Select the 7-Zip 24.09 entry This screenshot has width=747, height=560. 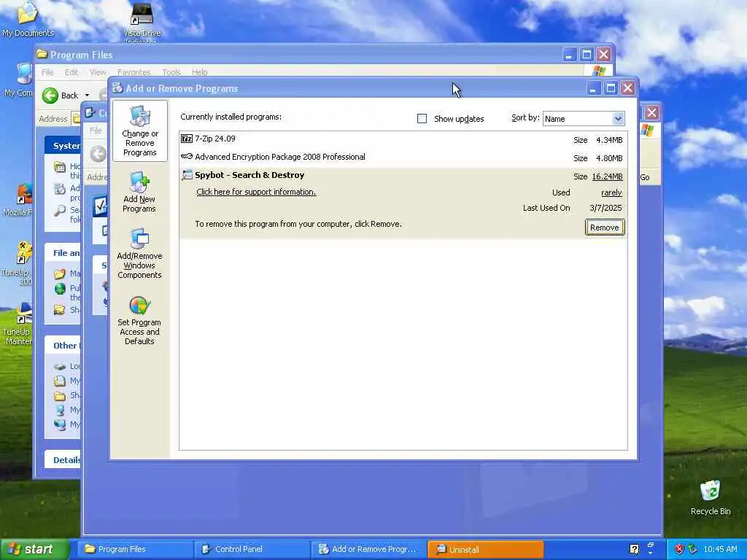[403, 139]
